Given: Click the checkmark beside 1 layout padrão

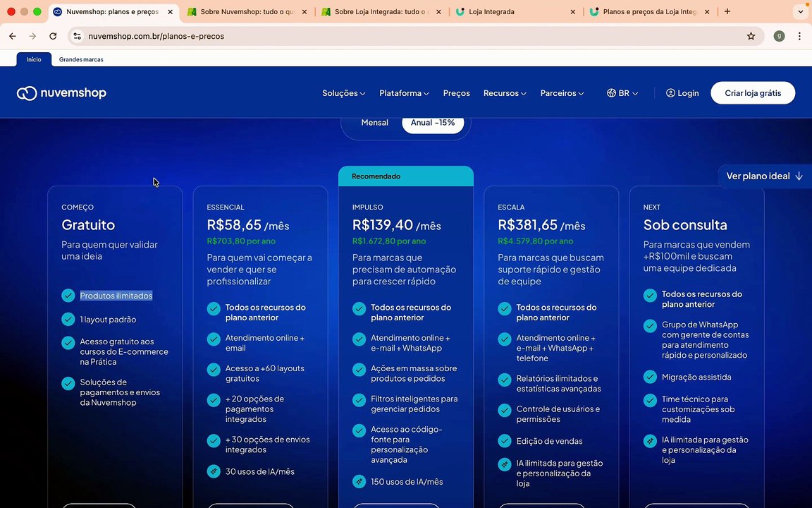Looking at the screenshot, I should coord(68,320).
